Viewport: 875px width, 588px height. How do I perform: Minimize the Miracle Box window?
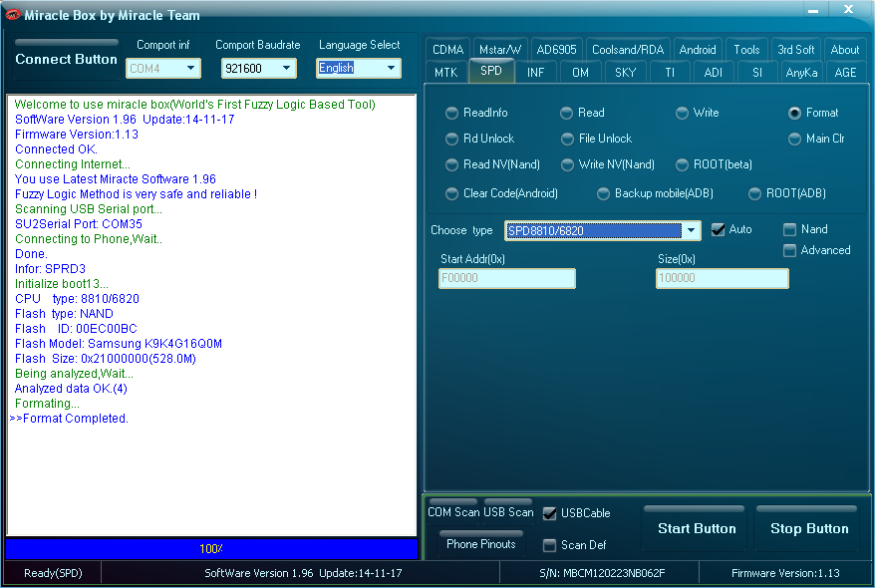click(813, 11)
